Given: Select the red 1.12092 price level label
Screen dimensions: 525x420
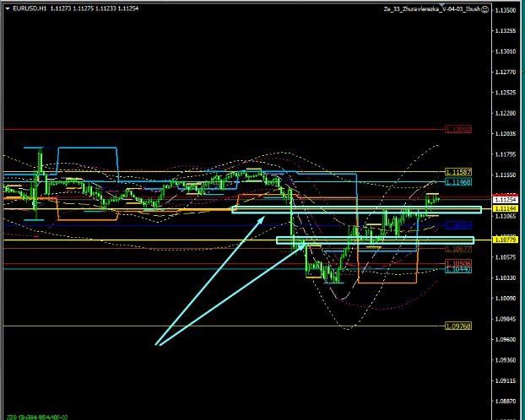Looking at the screenshot, I should (x=457, y=130).
